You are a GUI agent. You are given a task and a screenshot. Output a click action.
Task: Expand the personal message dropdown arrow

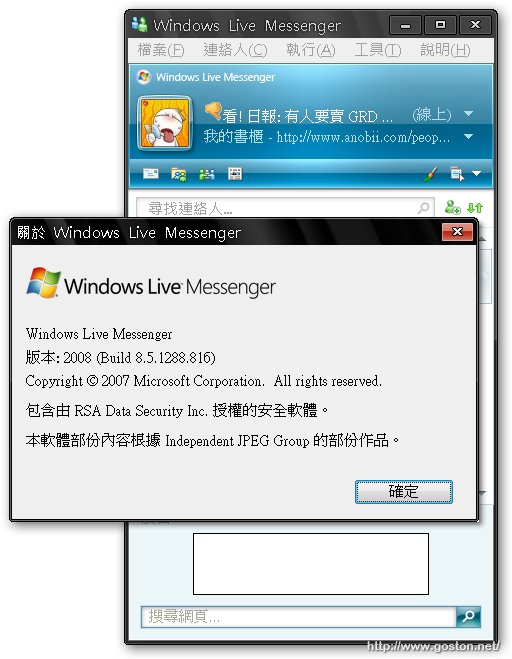[468, 137]
